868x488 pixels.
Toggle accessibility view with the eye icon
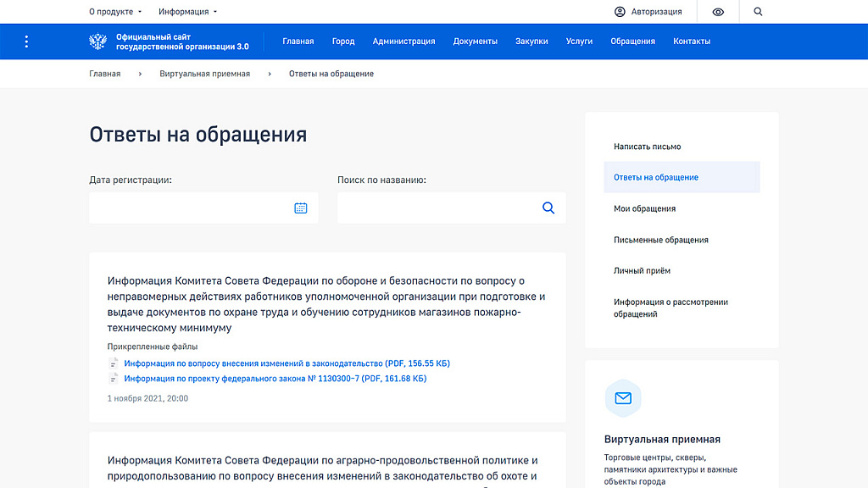(718, 12)
